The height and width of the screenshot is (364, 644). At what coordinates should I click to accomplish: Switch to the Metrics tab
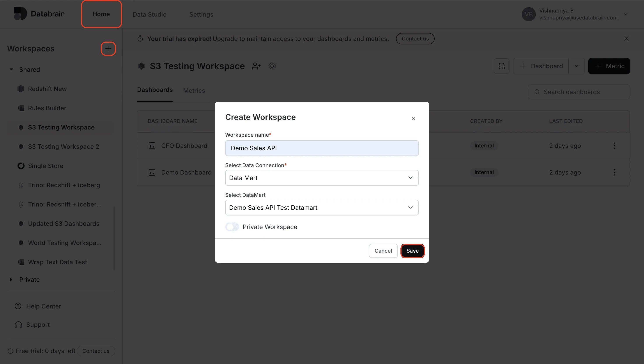click(194, 91)
